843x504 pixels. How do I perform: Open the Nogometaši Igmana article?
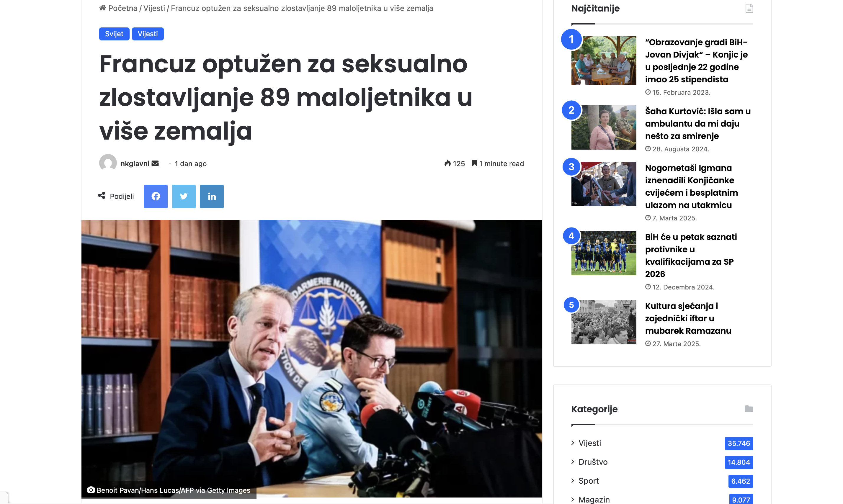click(692, 186)
